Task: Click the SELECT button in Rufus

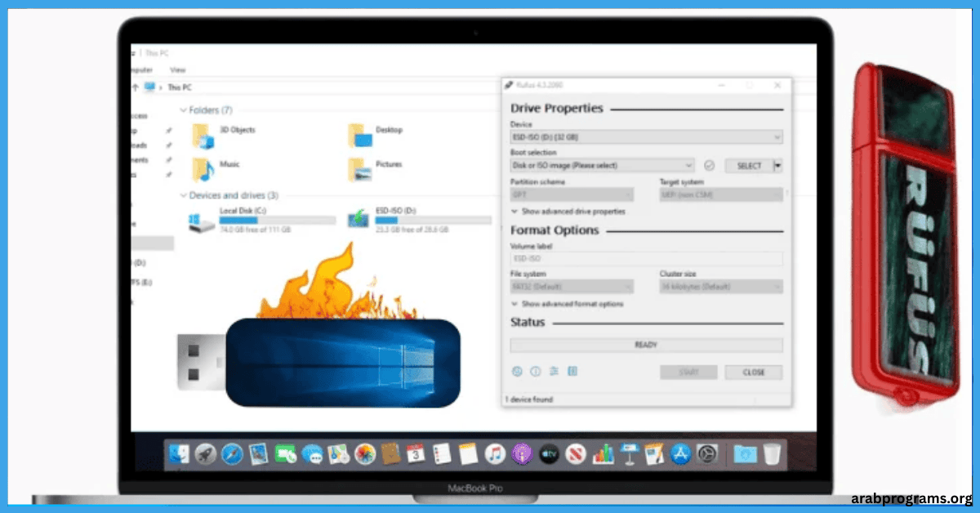Action: [x=749, y=166]
